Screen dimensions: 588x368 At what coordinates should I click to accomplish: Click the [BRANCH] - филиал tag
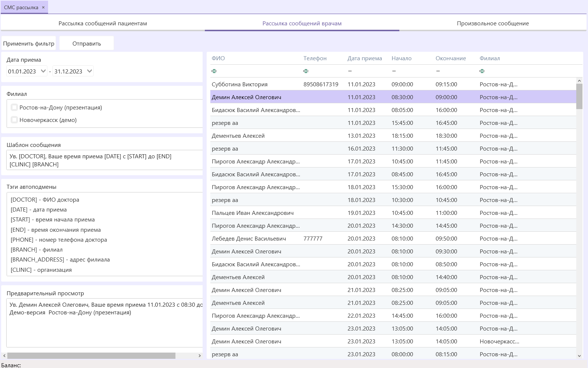[36, 249]
